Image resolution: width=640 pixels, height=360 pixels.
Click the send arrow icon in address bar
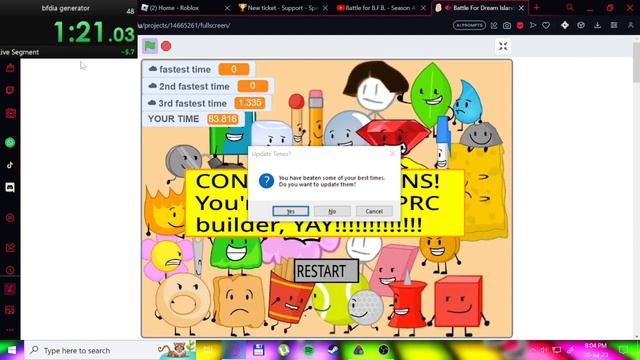(533, 25)
